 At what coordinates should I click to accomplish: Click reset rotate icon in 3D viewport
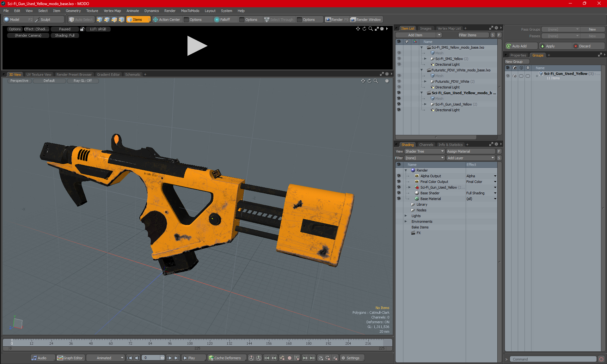369,81
